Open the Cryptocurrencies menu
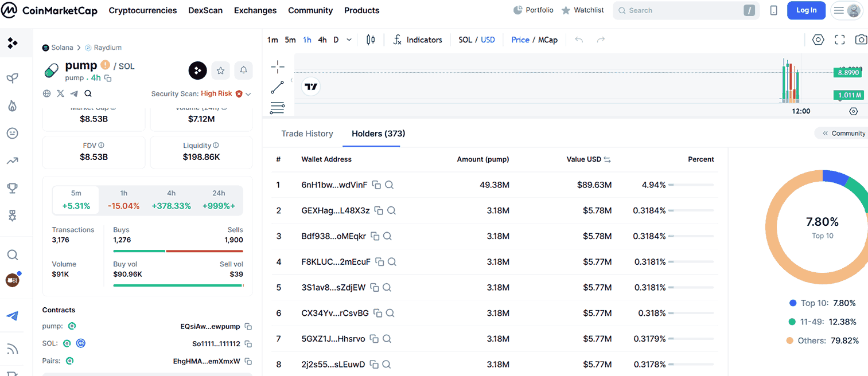 (143, 10)
